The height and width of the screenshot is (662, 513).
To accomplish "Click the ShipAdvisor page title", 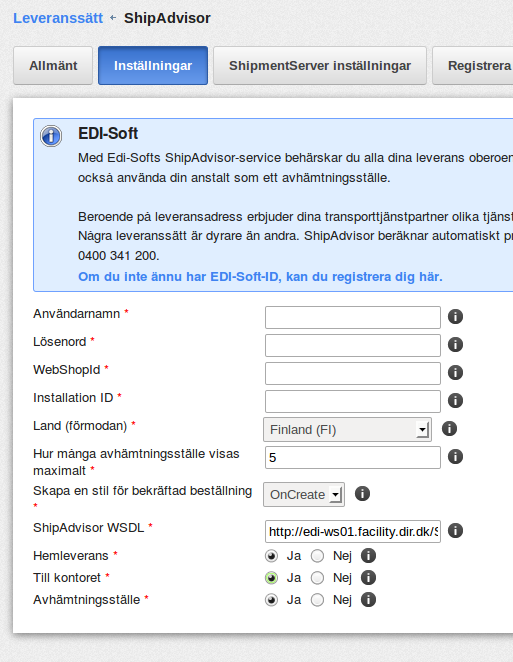I will point(167,18).
